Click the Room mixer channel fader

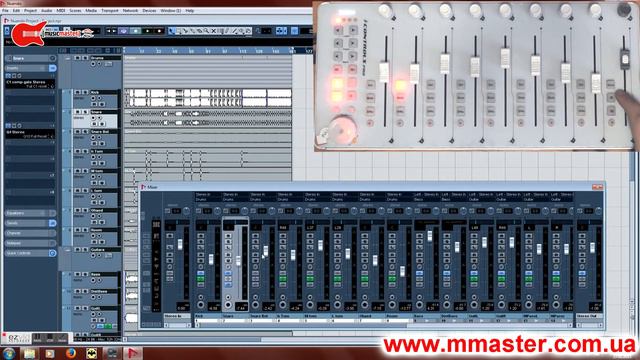[402, 271]
